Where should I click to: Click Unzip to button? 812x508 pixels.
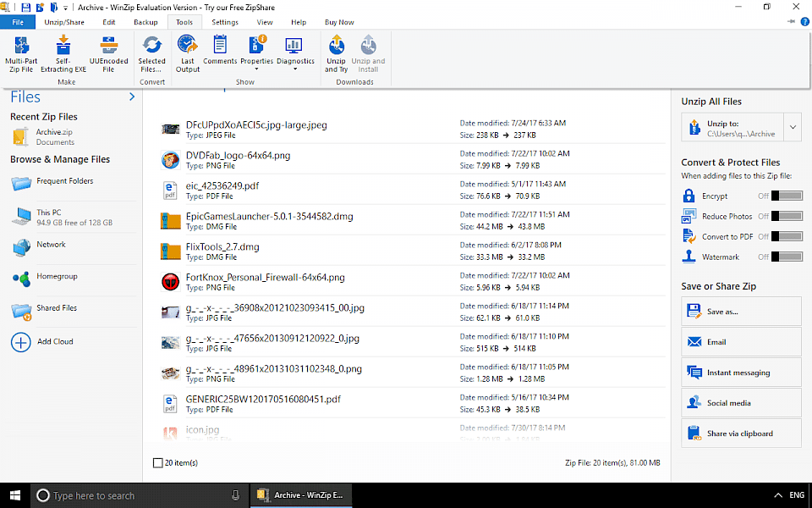(732, 128)
